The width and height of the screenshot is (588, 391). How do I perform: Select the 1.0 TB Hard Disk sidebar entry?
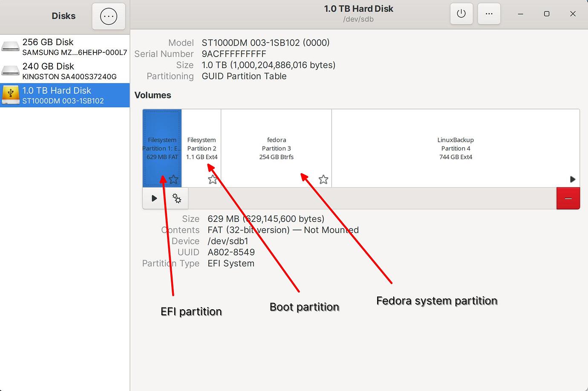[64, 95]
